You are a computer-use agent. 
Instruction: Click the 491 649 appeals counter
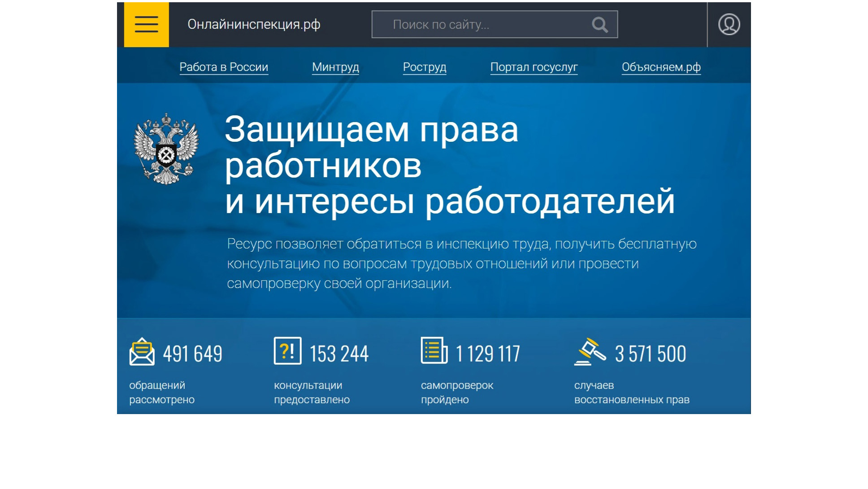click(x=192, y=354)
